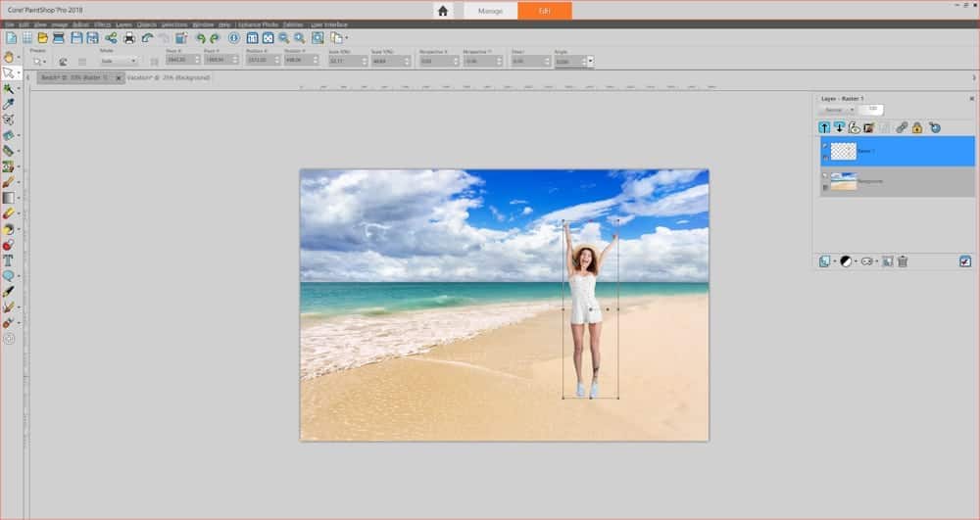Expand the Mode dropdown in options bar
980x520 pixels.
point(120,61)
